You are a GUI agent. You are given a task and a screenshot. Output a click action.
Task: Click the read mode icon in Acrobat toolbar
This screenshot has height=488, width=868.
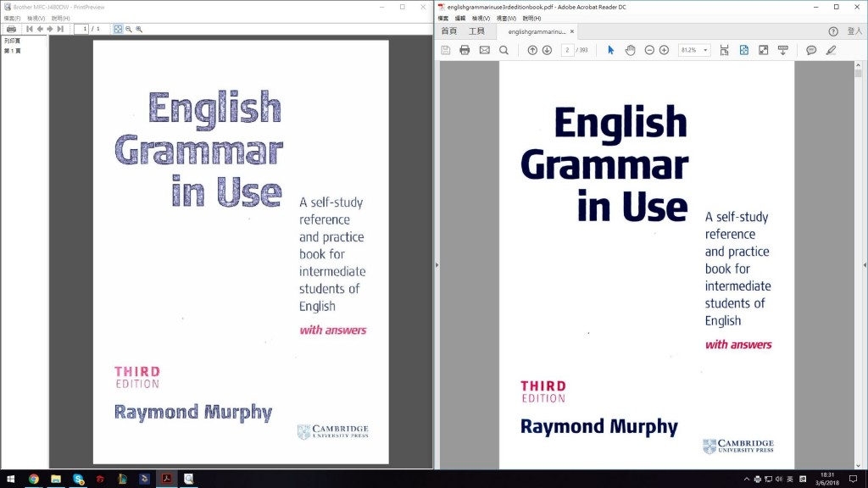[x=782, y=50]
